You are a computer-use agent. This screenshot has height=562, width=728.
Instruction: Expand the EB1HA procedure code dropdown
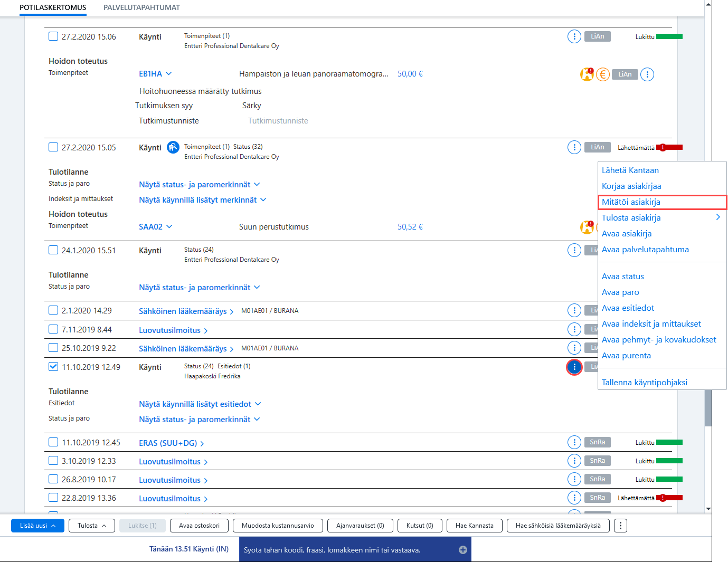point(155,74)
